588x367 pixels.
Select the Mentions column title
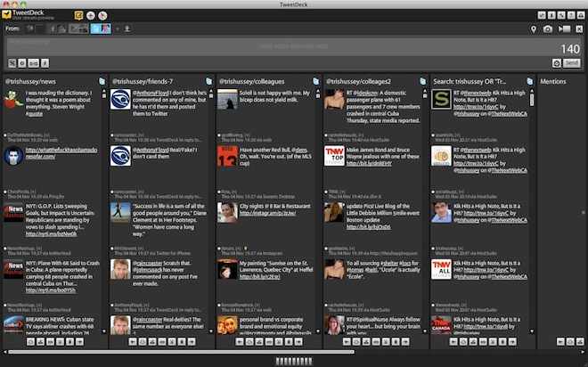[553, 81]
